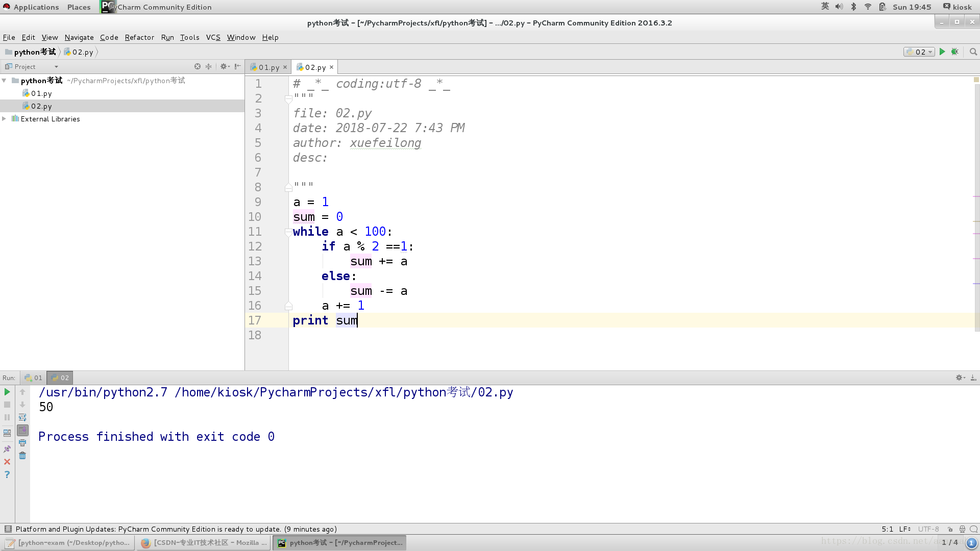Toggle scroll to end in Run console
This screenshot has height=551, width=980.
pos(22,430)
